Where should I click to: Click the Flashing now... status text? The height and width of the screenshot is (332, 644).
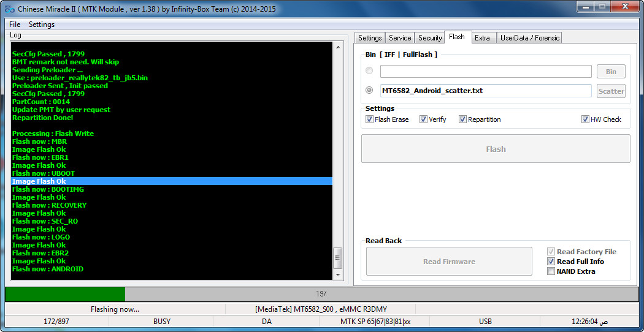pyautogui.click(x=115, y=309)
